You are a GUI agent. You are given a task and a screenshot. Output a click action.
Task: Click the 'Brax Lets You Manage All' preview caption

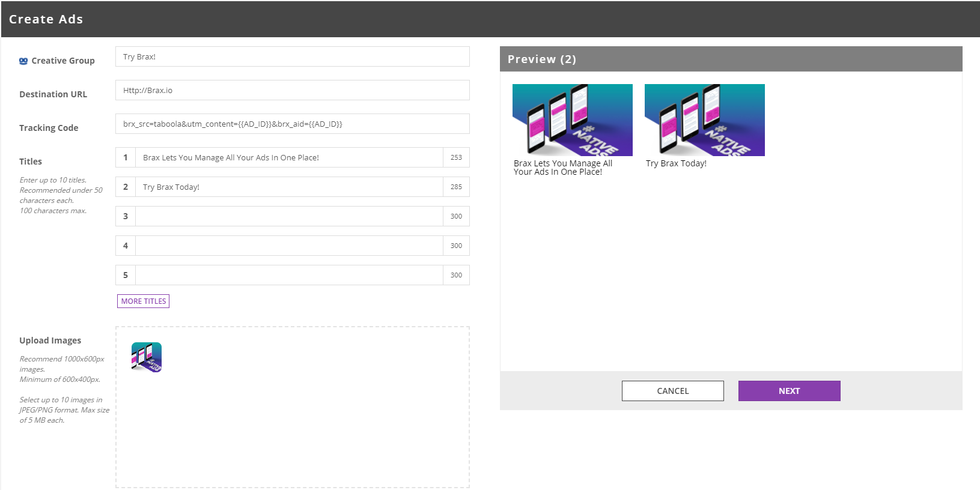click(x=563, y=168)
